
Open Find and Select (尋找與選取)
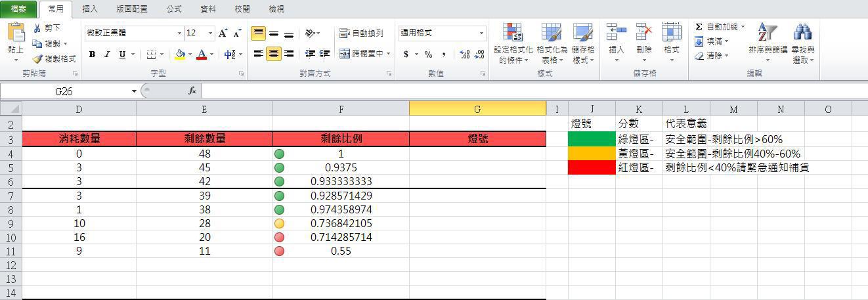coord(803,43)
